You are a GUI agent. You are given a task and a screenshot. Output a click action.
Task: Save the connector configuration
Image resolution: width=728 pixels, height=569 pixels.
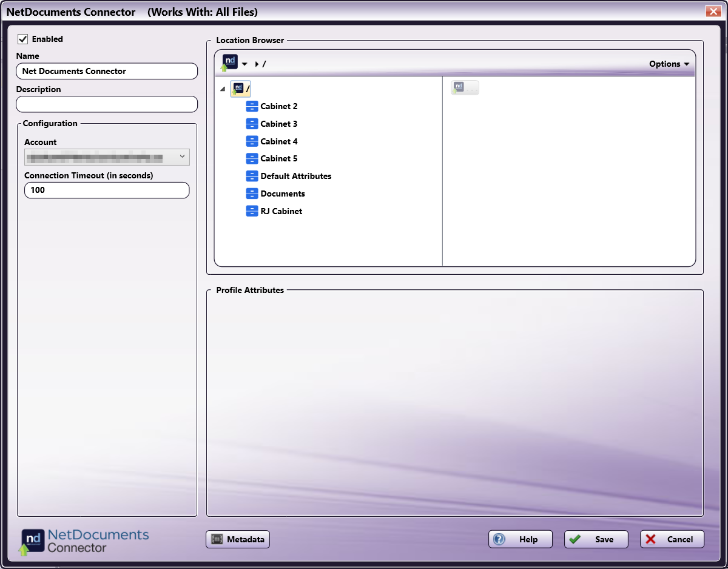(596, 539)
